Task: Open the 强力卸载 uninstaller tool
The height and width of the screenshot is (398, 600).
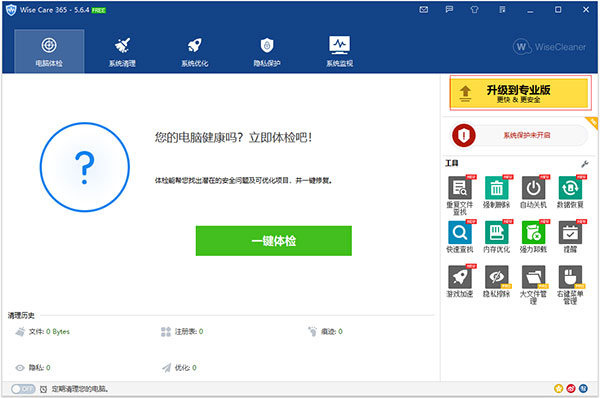Action: [533, 236]
